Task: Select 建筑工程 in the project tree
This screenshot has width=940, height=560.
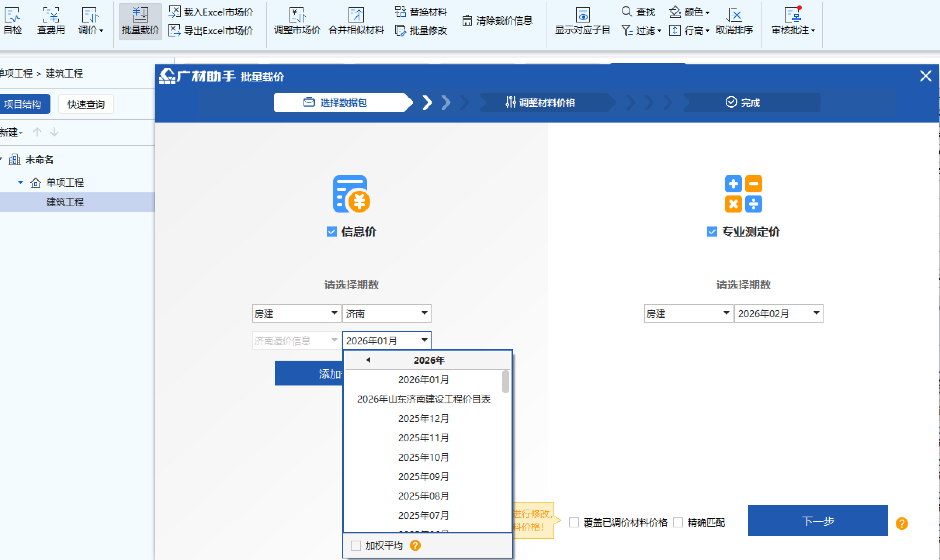Action: pyautogui.click(x=65, y=202)
